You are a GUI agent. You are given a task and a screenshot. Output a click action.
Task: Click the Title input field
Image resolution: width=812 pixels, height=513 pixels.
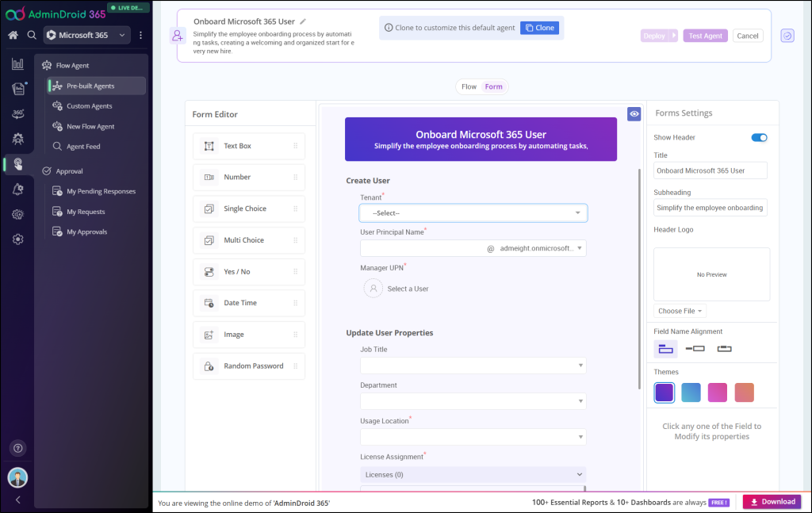click(710, 170)
